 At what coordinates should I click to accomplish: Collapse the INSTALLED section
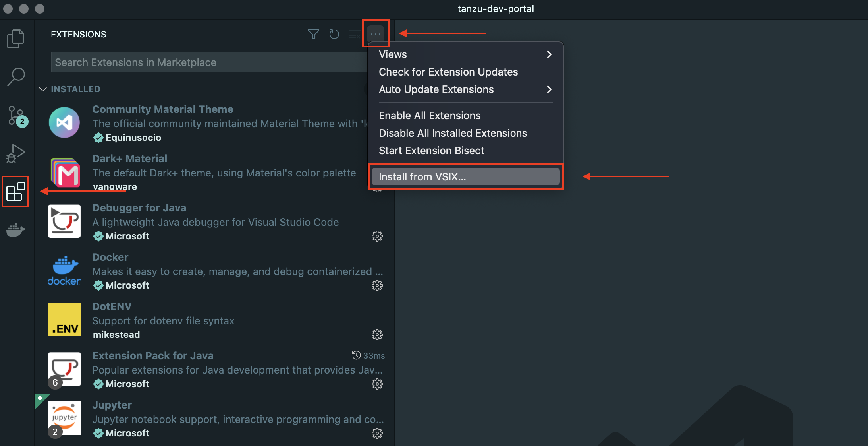43,89
